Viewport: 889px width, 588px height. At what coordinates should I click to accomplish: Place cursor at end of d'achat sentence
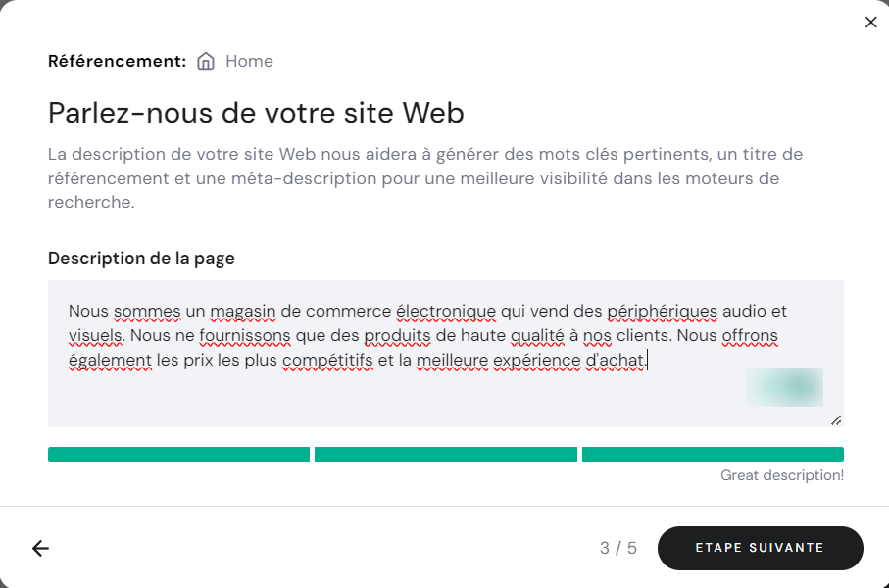tap(649, 360)
